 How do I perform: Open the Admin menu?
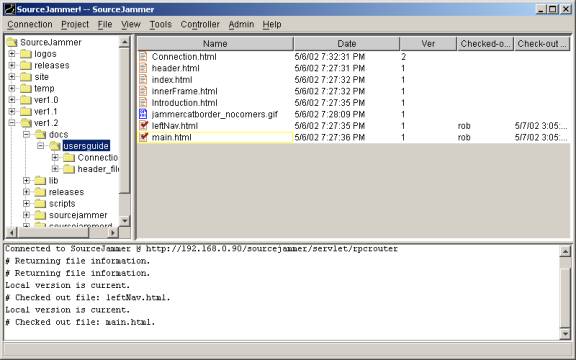[x=241, y=25]
